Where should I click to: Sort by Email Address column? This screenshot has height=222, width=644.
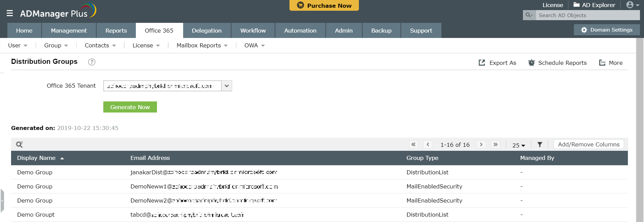pyautogui.click(x=150, y=158)
